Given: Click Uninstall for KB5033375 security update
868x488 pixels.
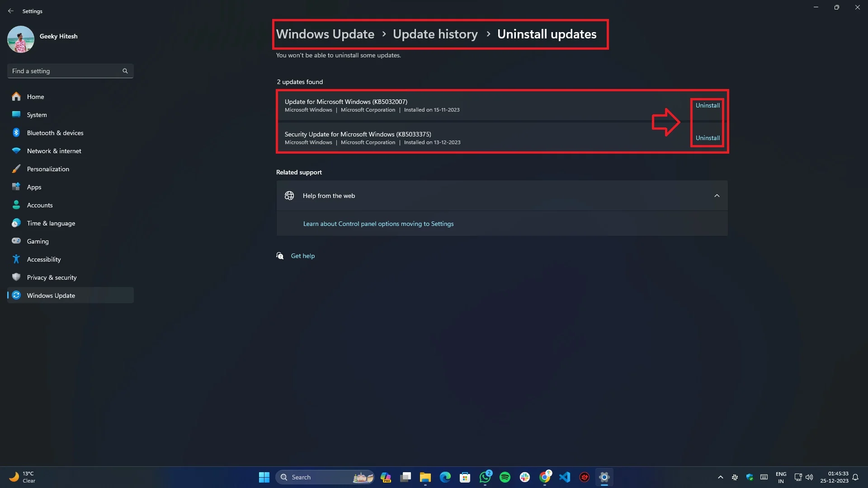Looking at the screenshot, I should (x=707, y=138).
